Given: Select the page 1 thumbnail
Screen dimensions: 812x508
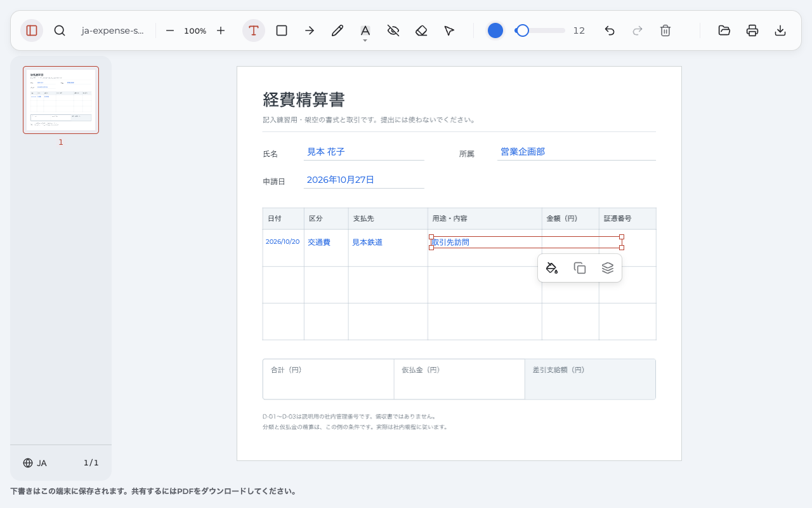Looking at the screenshot, I should [x=61, y=100].
